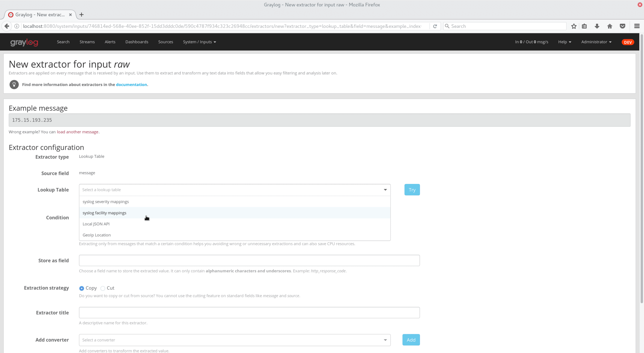The image size is (644, 353).
Task: Click the Firefox home icon
Action: point(610,26)
